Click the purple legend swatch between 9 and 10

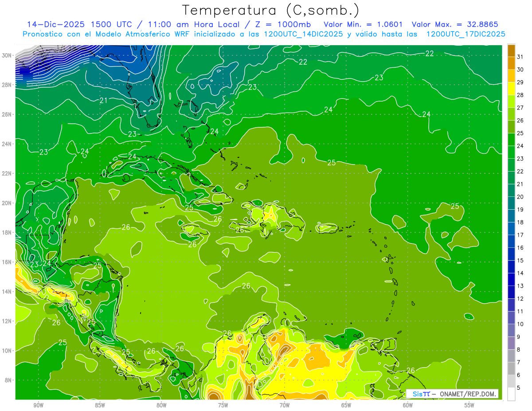coord(511,331)
